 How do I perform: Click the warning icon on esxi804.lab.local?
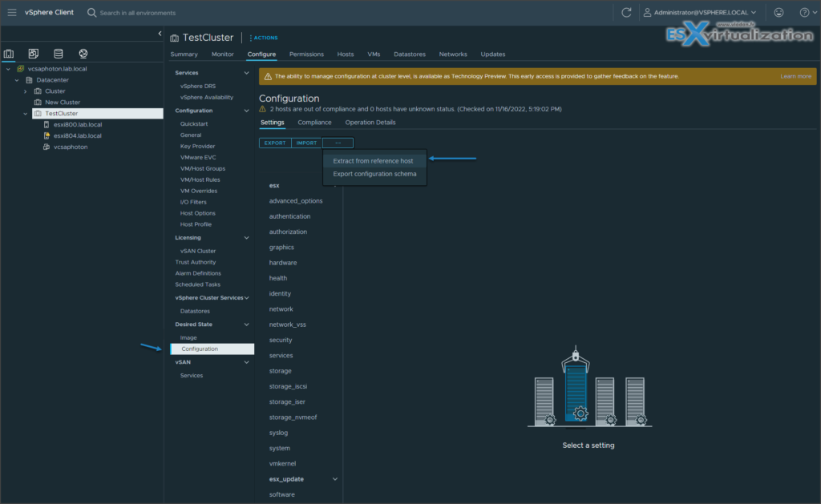[x=47, y=135]
